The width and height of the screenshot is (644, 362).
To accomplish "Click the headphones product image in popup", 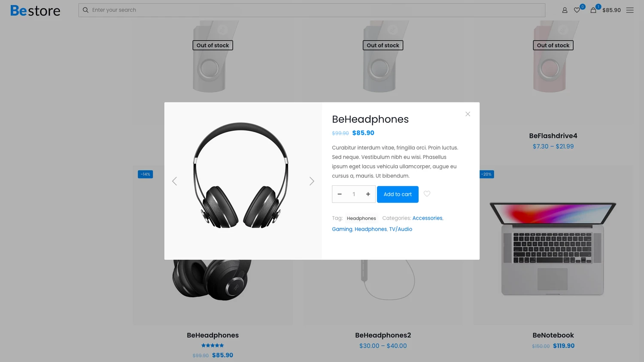I will pyautogui.click(x=241, y=175).
